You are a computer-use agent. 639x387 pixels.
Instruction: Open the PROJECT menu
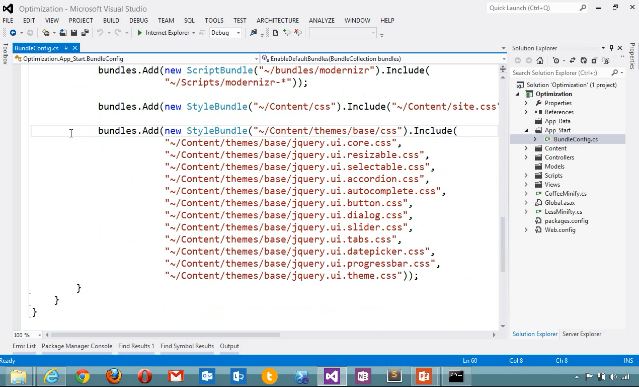pos(81,20)
